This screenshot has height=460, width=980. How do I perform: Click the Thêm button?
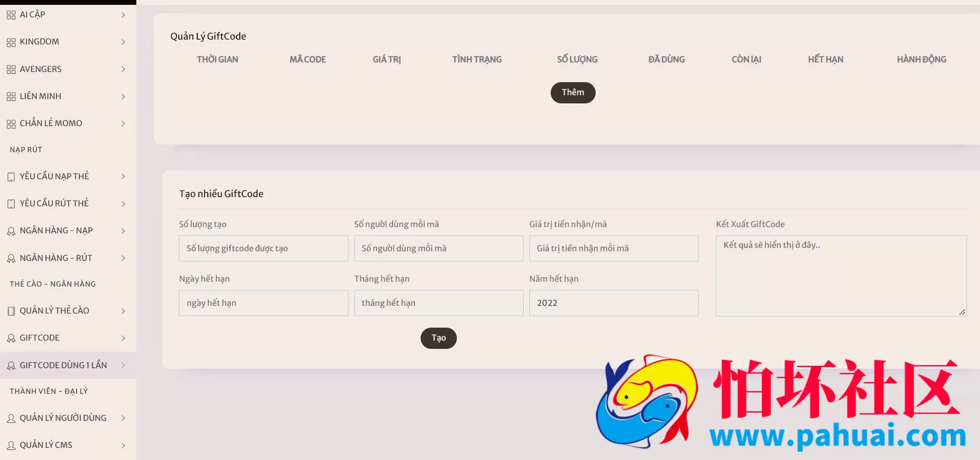coord(573,92)
